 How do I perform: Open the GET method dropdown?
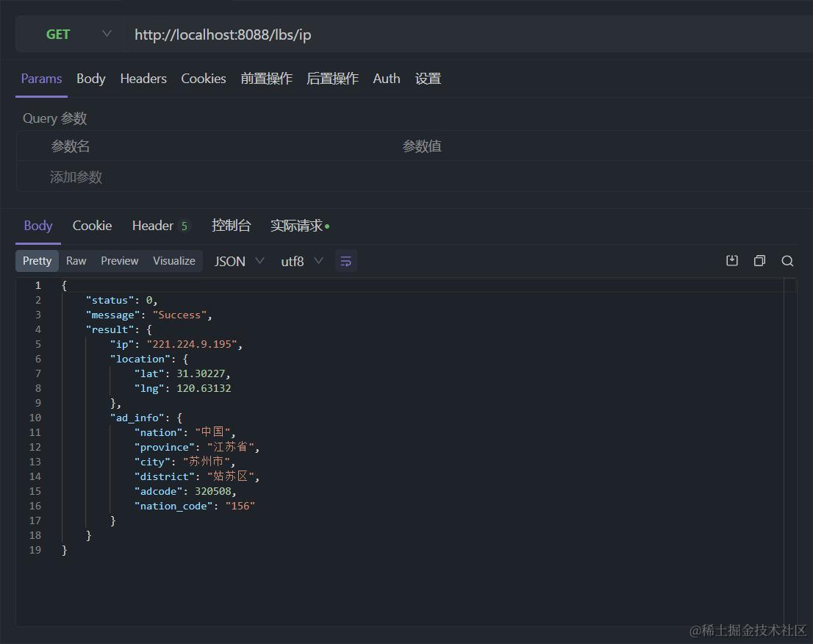[70, 35]
